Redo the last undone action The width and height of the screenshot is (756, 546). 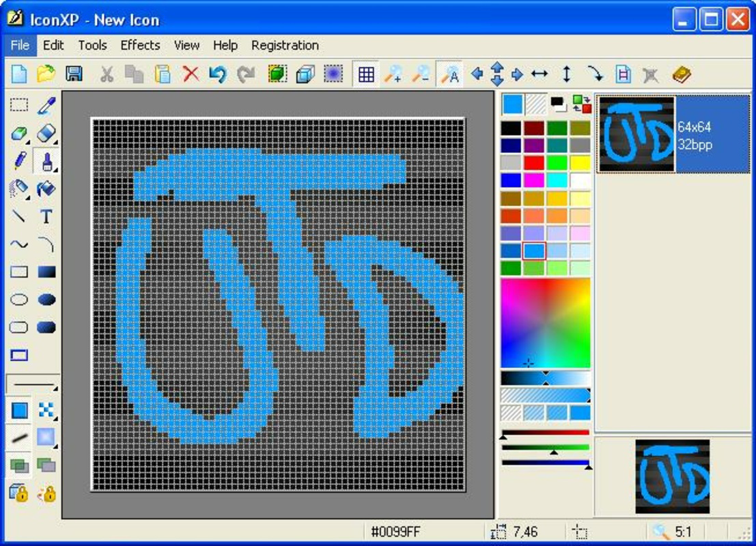click(x=246, y=74)
